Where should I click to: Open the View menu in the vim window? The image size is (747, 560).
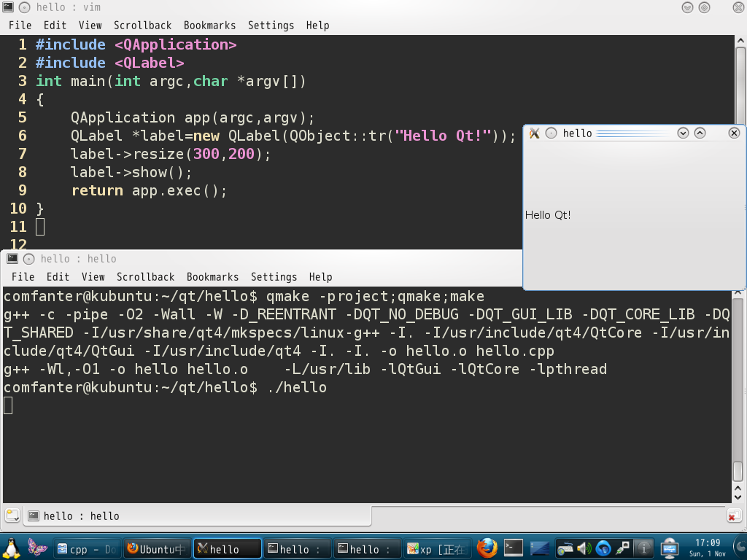(90, 26)
